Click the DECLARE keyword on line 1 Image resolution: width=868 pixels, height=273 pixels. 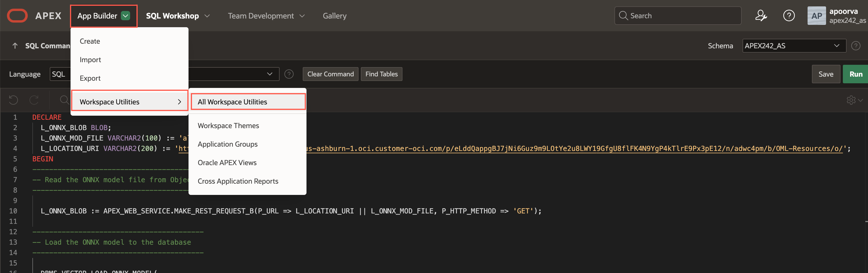tap(47, 117)
